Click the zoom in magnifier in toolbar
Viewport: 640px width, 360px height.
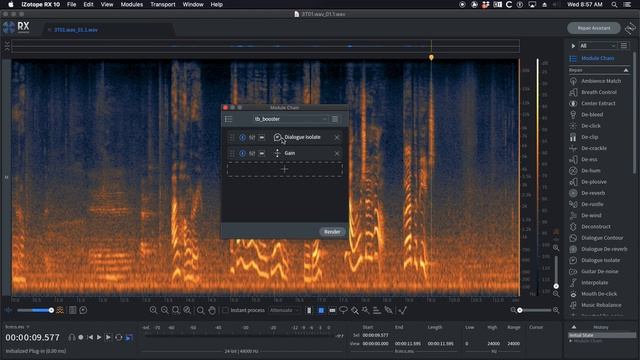153,311
